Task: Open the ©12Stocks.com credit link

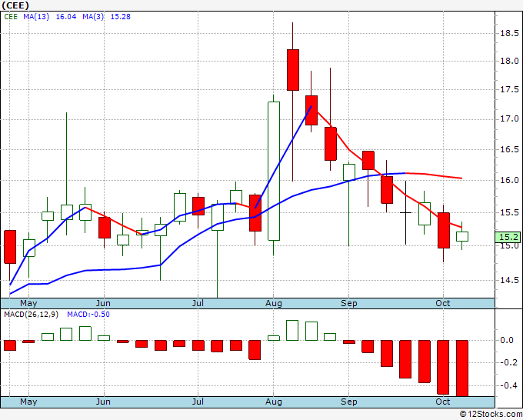Action: (491, 414)
